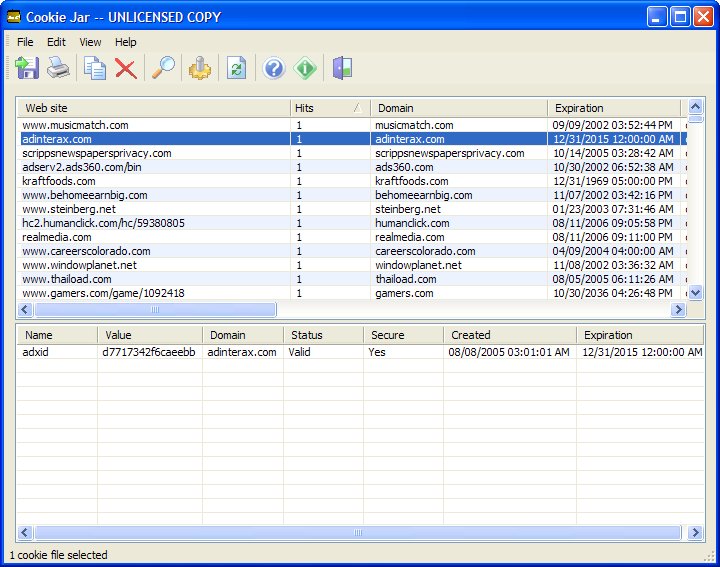720x567 pixels.
Task: Minimize the Cookie Jar window
Action: (x=657, y=17)
